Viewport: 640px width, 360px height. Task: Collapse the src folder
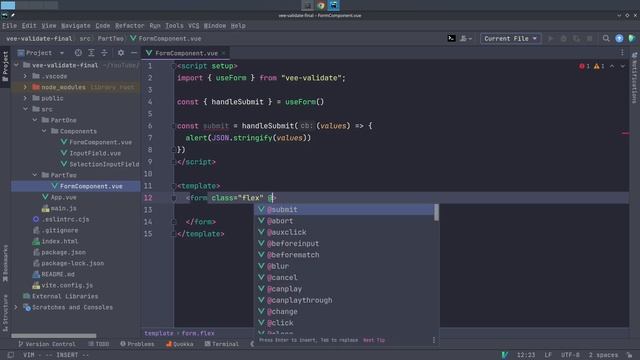pyautogui.click(x=25, y=109)
